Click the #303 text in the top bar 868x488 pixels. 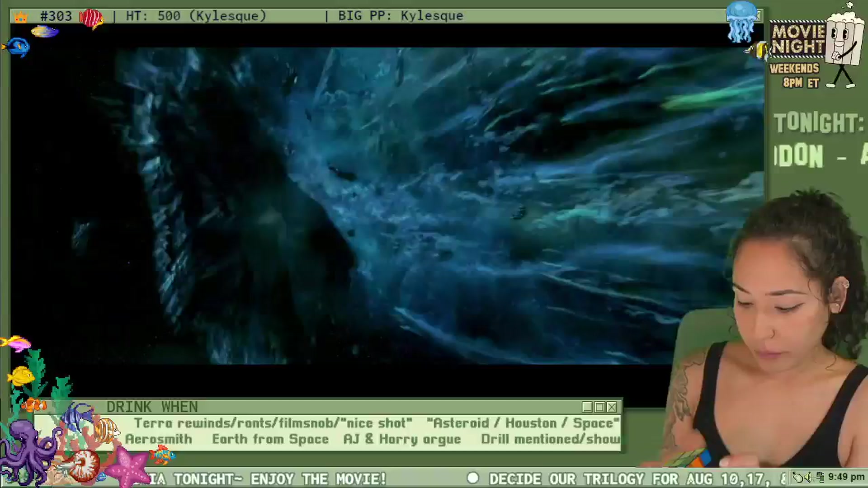tap(56, 16)
